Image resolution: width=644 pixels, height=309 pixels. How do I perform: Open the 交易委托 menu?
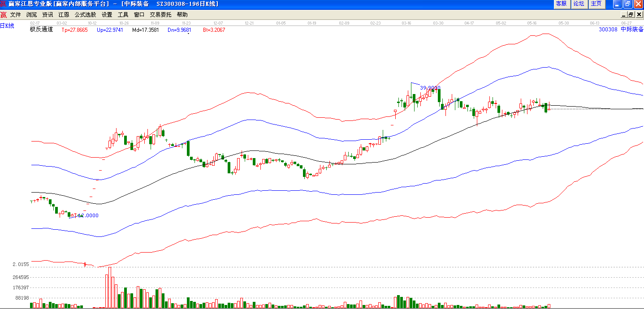[161, 15]
